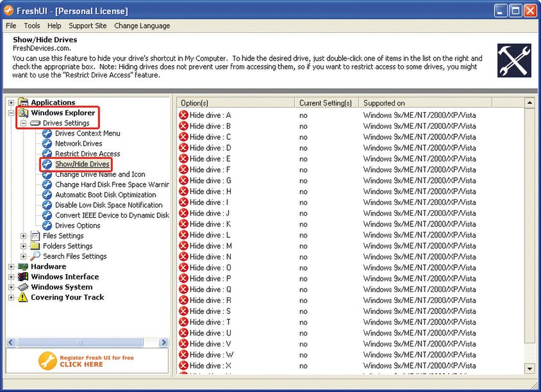Click the red X icon for Hide drive : S

183,311
